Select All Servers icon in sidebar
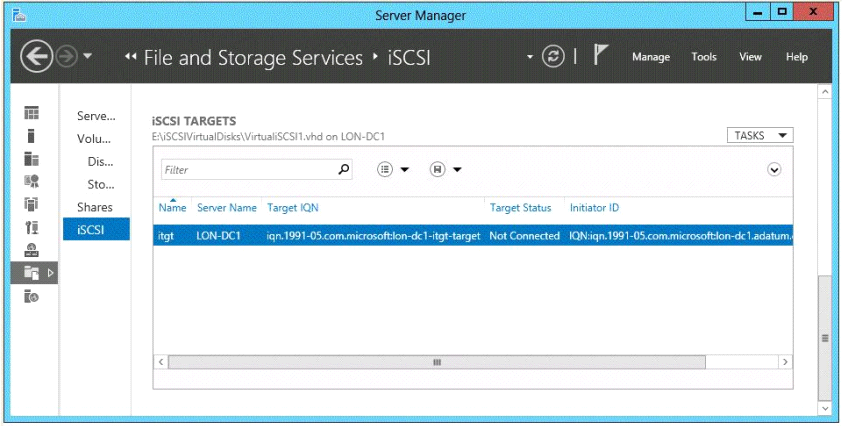The height and width of the screenshot is (426, 842). [x=31, y=158]
